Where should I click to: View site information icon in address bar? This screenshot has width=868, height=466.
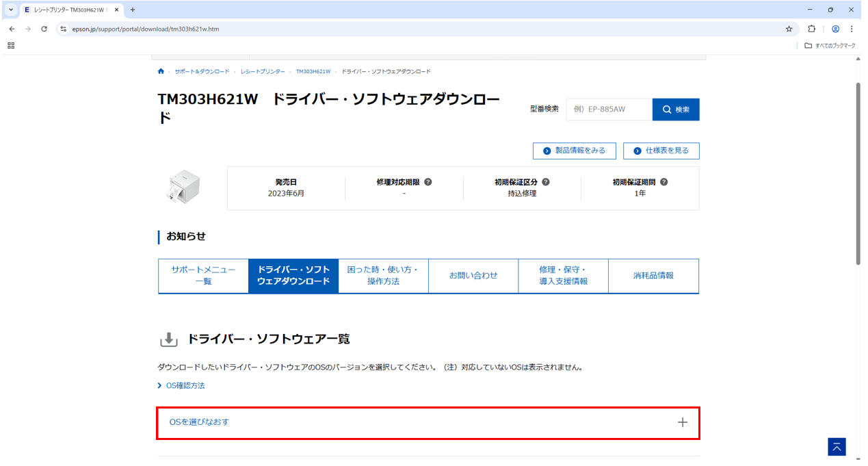(64, 29)
